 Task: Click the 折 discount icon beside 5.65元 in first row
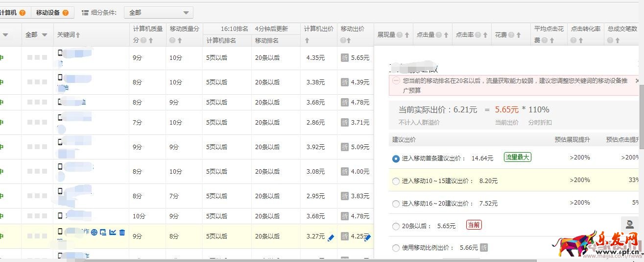(345, 58)
